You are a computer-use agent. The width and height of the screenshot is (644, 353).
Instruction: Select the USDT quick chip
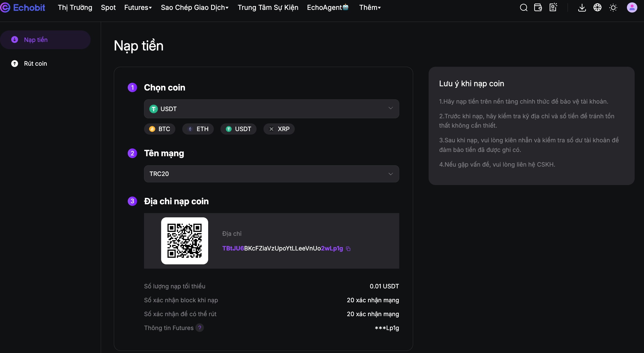pyautogui.click(x=238, y=129)
